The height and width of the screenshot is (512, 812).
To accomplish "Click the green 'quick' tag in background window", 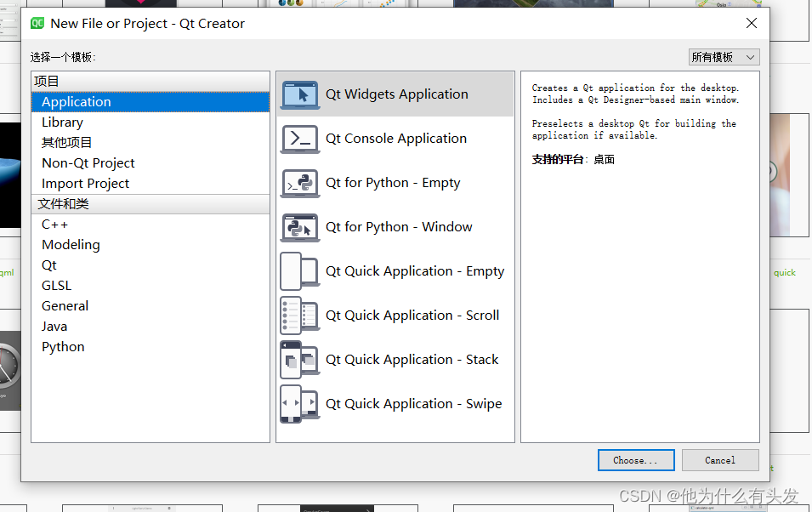I will [785, 272].
